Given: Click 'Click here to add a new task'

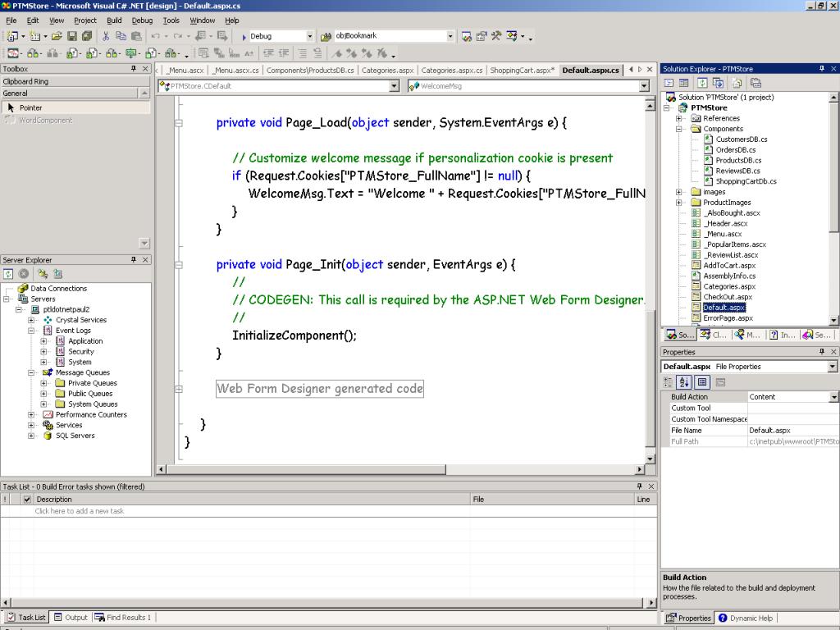Looking at the screenshot, I should pyautogui.click(x=80, y=511).
